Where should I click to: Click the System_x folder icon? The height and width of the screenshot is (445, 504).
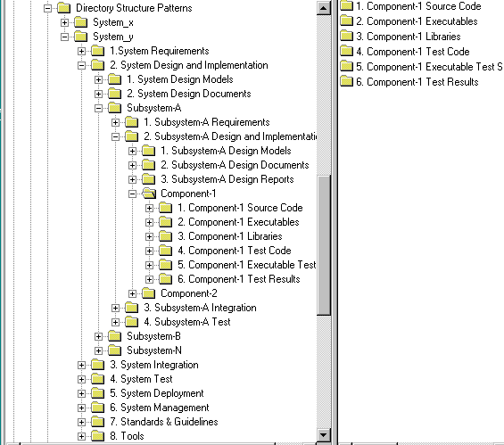click(x=80, y=22)
